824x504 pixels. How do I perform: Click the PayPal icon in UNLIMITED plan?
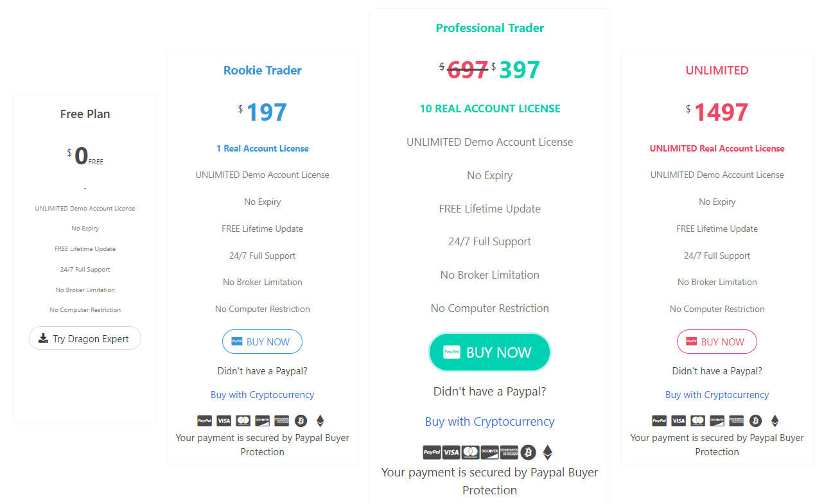click(659, 421)
